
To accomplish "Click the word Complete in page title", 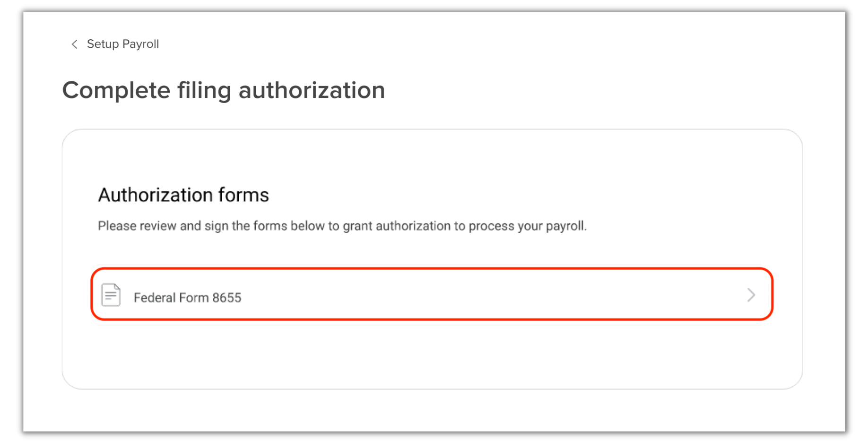I will coord(116,90).
